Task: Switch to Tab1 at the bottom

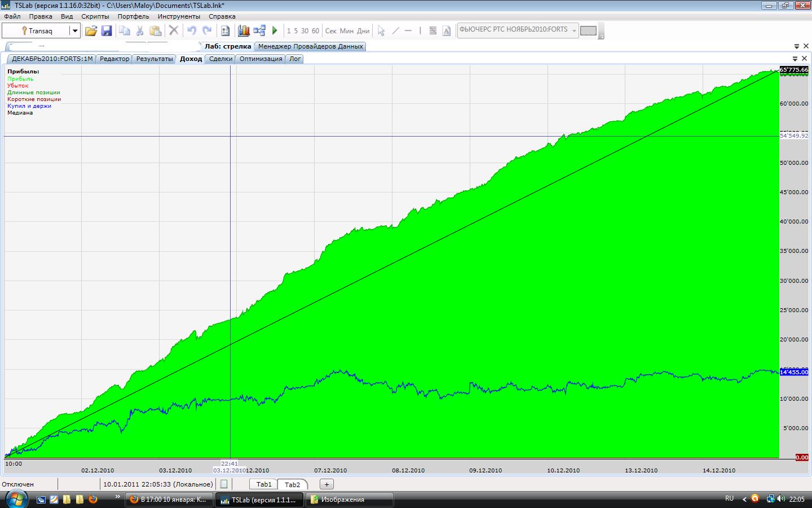Action: [x=264, y=484]
